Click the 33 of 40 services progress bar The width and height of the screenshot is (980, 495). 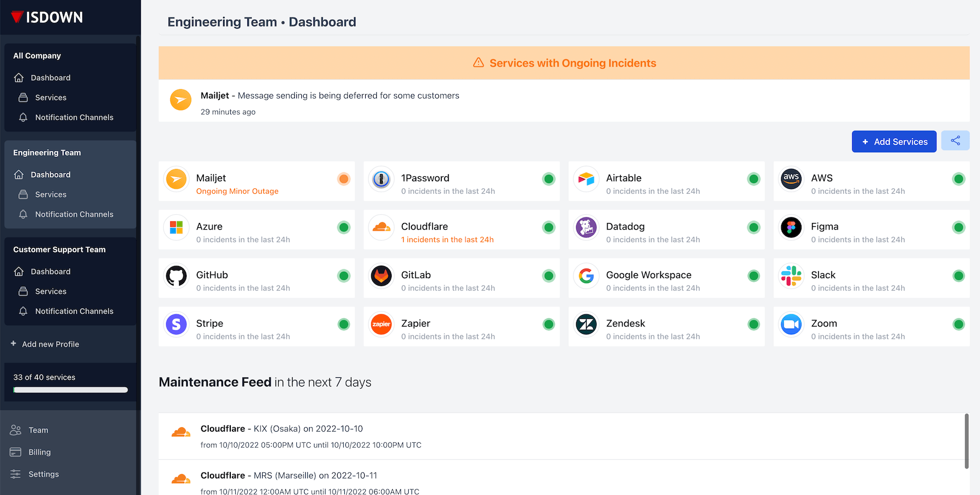(x=71, y=390)
